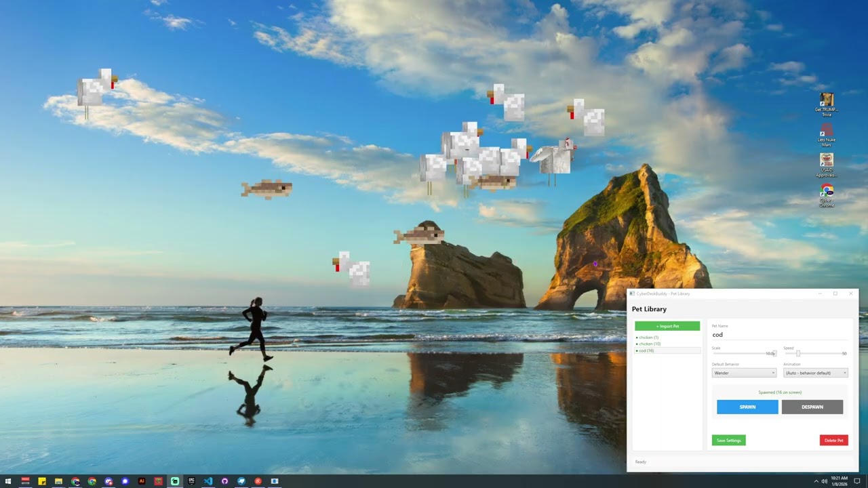Click the Ready status bar text
Viewport: 868px width, 488px height.
(641, 462)
